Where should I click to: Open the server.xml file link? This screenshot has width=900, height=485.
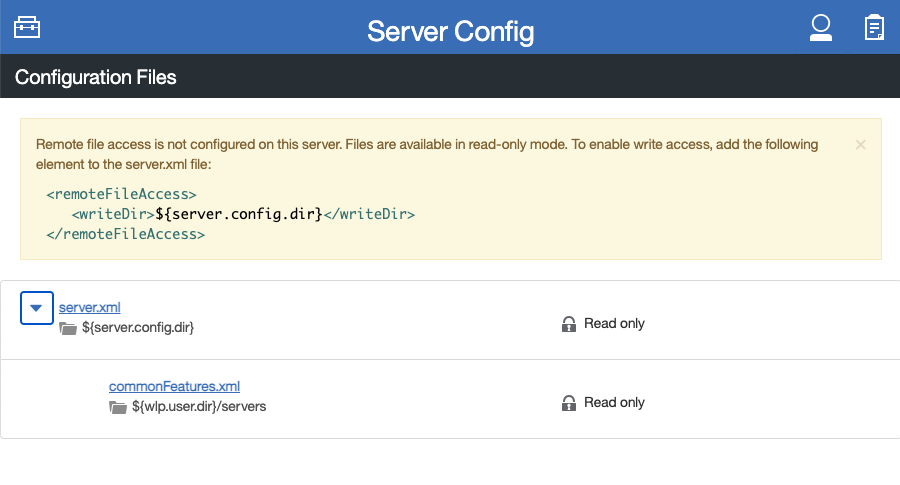pyautogui.click(x=89, y=307)
